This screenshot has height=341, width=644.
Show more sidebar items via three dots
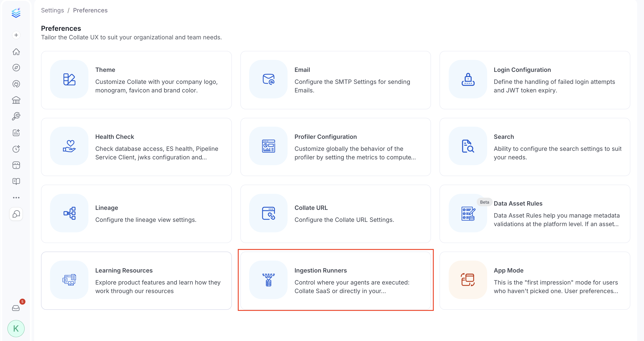pos(16,197)
